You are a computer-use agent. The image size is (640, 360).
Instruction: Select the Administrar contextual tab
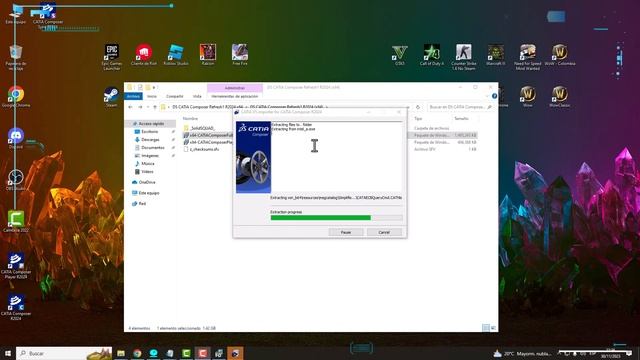click(235, 88)
